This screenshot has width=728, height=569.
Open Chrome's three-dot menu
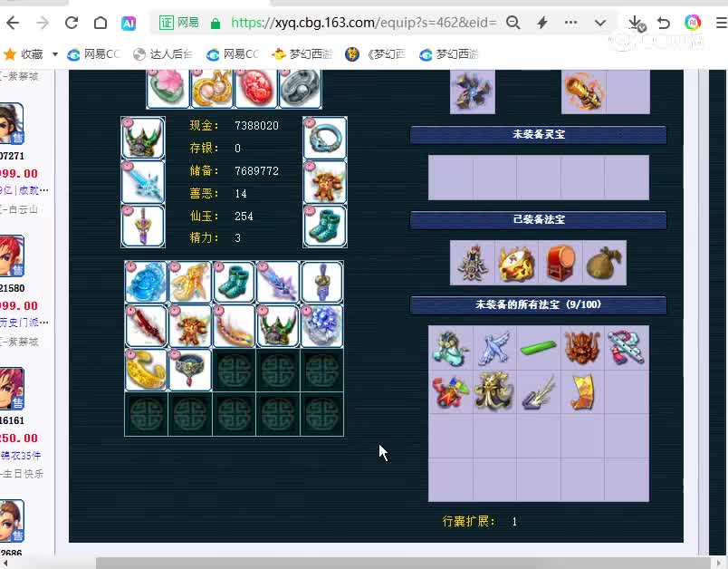[x=572, y=24]
